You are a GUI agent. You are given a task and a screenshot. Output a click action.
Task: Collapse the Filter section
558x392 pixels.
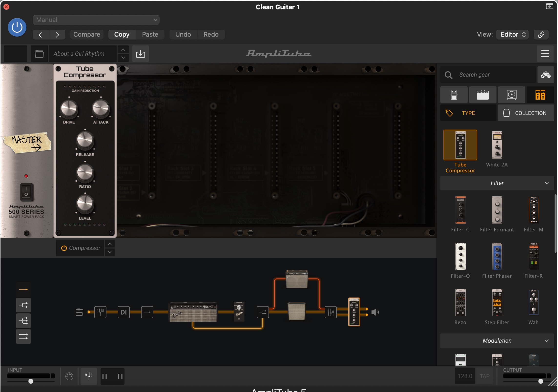click(497, 183)
